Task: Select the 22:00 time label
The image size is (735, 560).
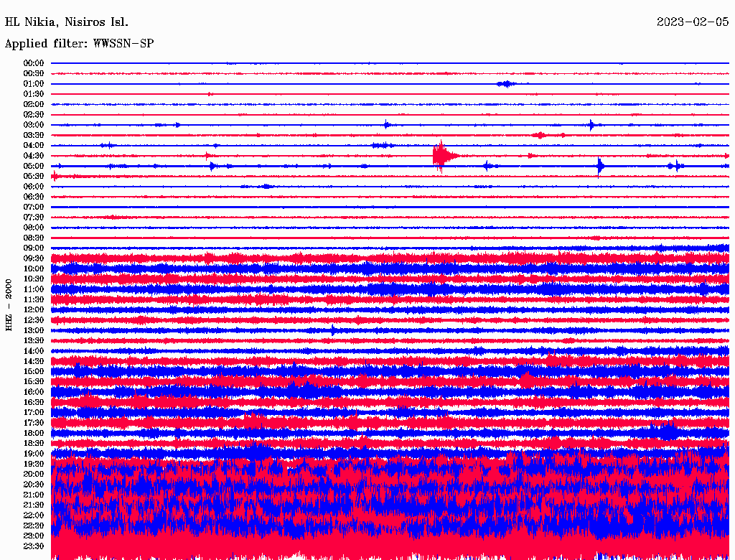Action: pos(33,515)
